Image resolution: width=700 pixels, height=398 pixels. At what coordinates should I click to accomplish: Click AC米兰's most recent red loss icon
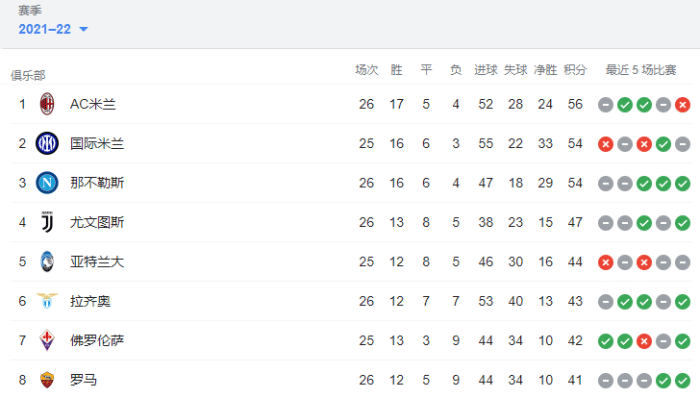click(x=683, y=105)
